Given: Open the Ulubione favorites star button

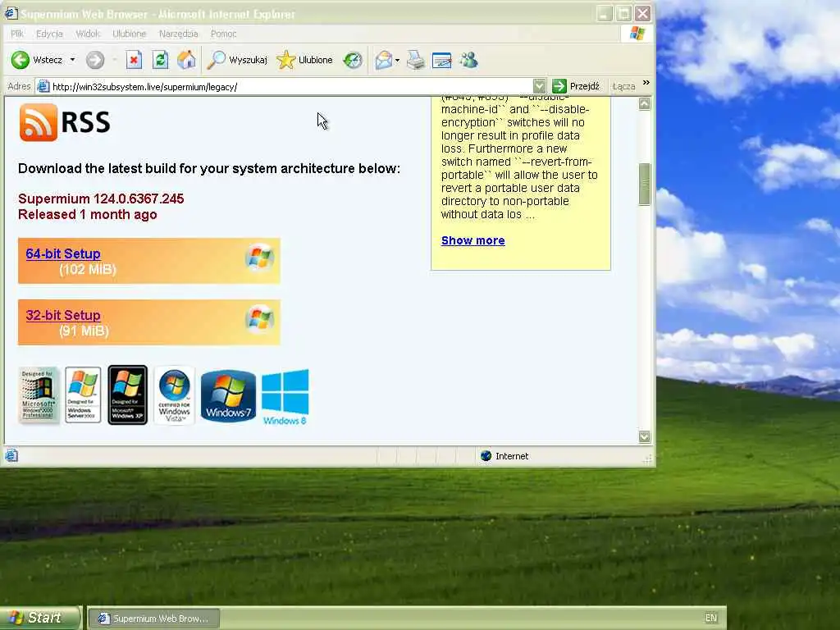Looking at the screenshot, I should point(305,60).
